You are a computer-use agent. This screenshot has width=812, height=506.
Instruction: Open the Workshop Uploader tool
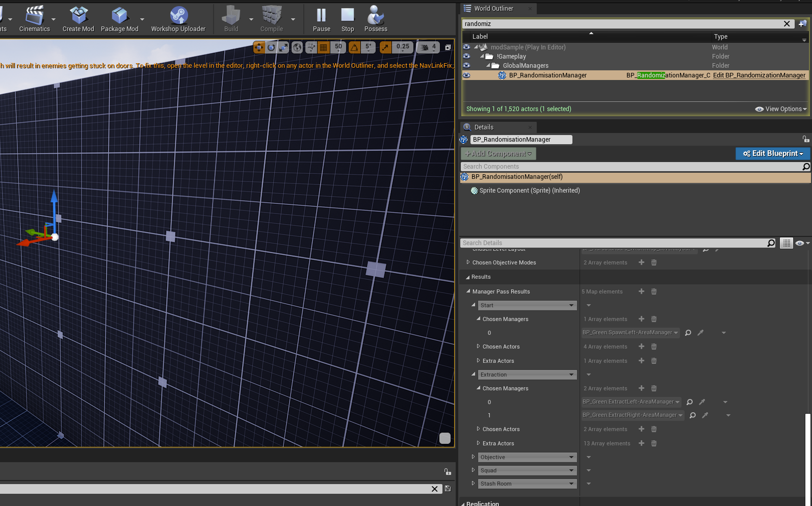(178, 19)
